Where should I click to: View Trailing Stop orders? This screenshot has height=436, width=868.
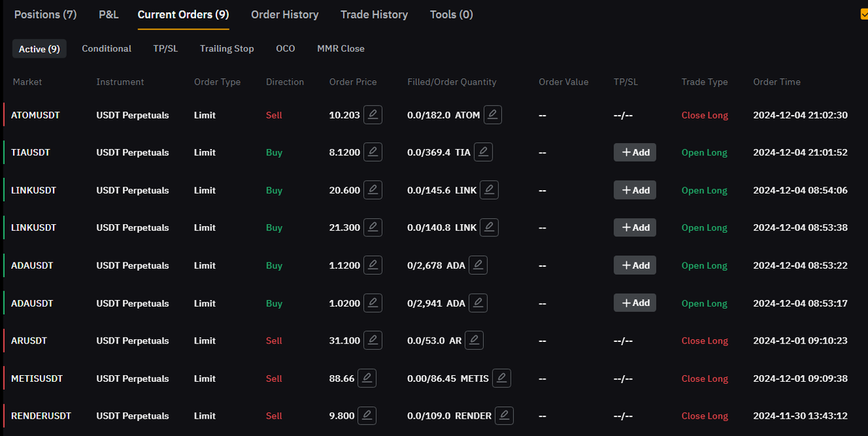[227, 48]
